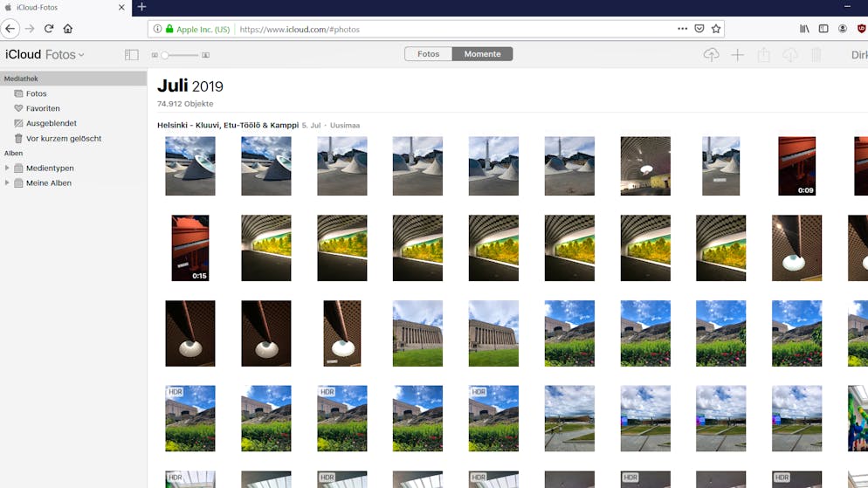Click the Uusimaa location label

(x=345, y=126)
